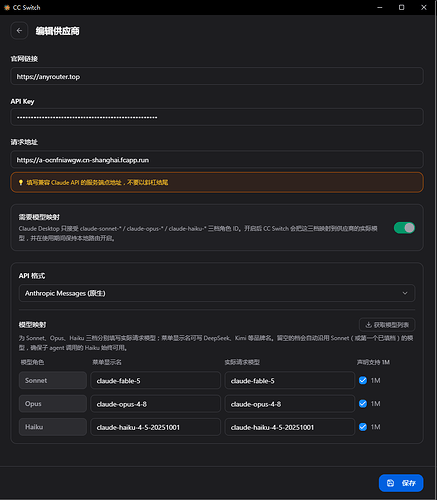Click into the API Key field

(x=217, y=117)
